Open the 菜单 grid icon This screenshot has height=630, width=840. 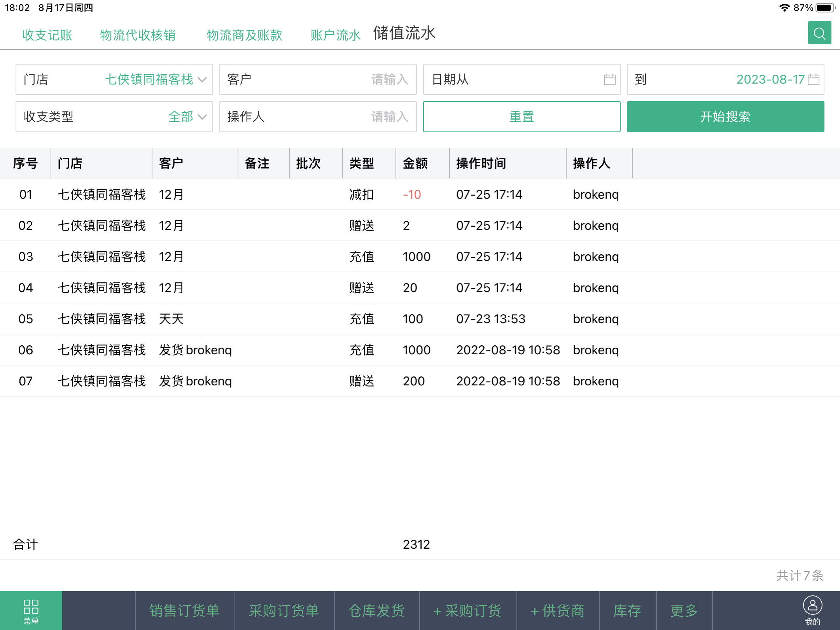[31, 611]
